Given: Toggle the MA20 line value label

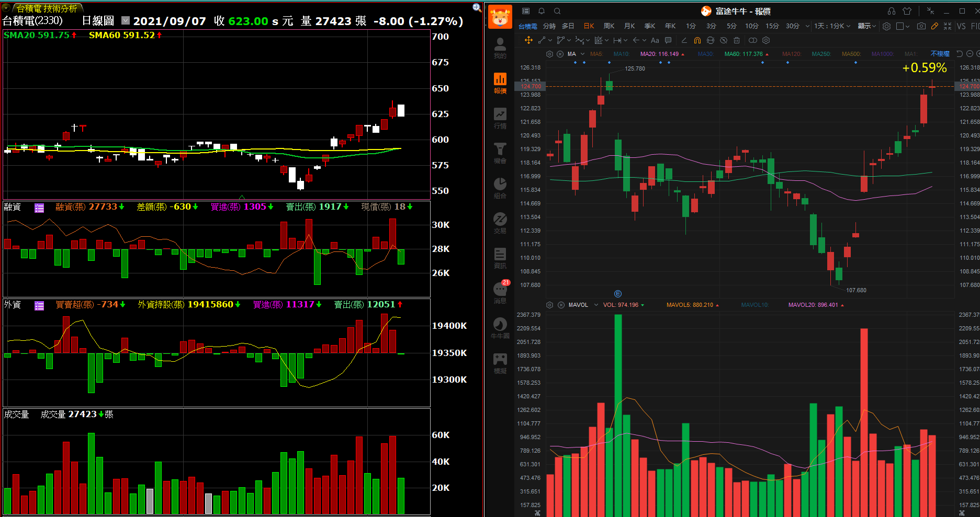Looking at the screenshot, I should click(x=662, y=54).
